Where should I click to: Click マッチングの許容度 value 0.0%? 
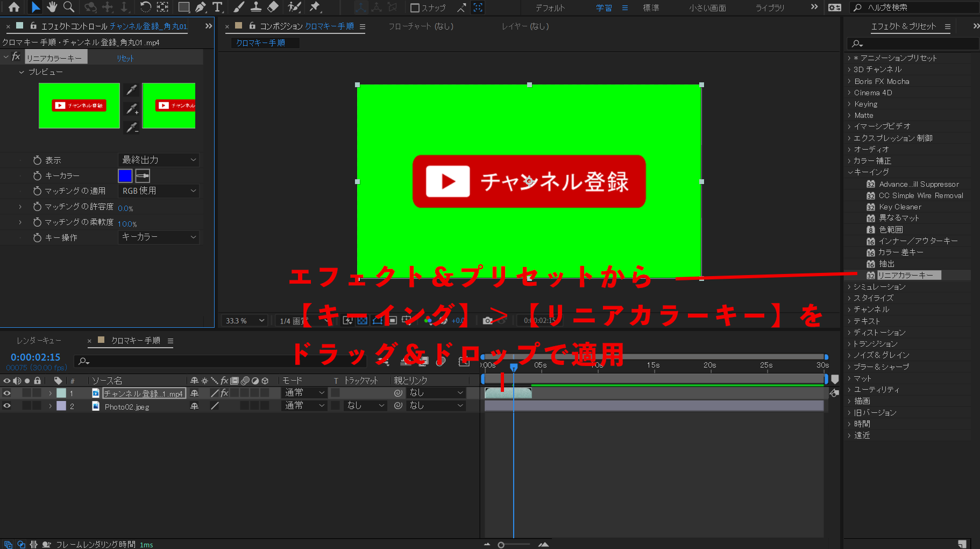pos(125,208)
